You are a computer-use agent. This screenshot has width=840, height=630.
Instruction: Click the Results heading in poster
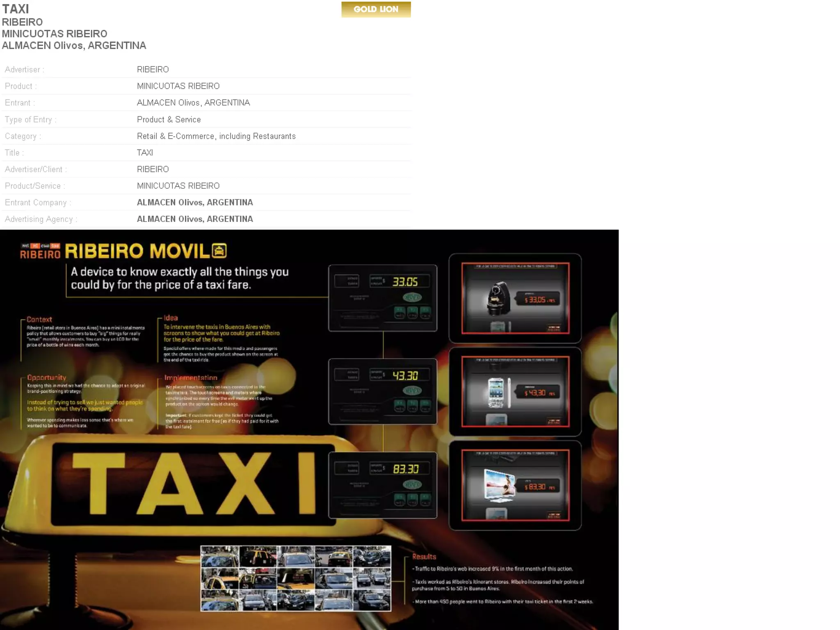(x=424, y=557)
